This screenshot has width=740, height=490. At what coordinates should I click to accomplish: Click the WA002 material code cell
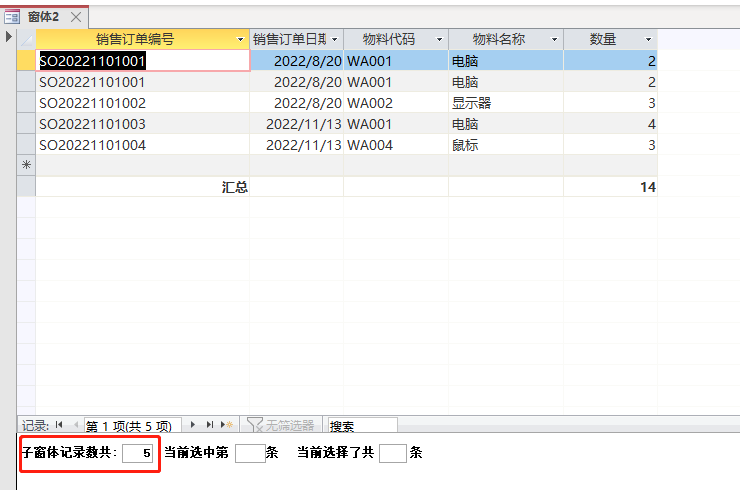tap(396, 103)
